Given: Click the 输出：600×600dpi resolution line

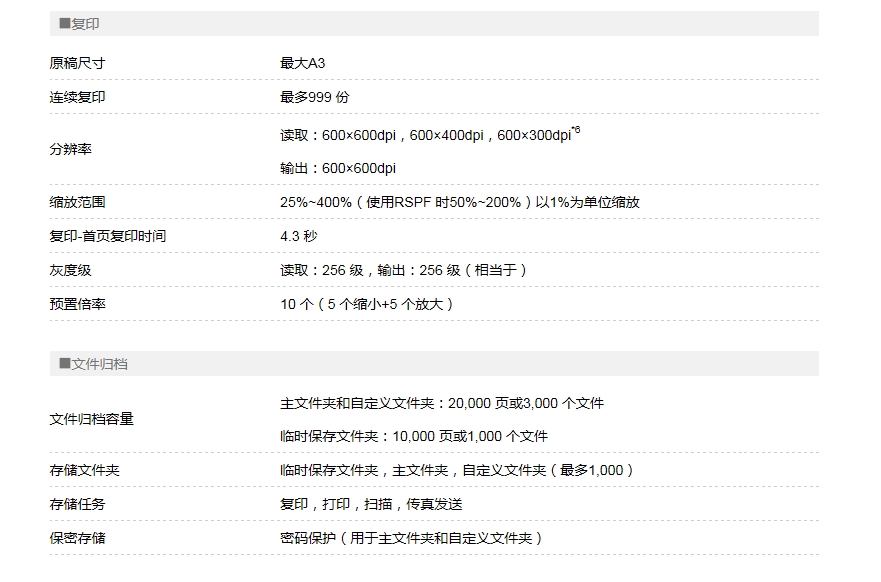Looking at the screenshot, I should (x=337, y=168).
